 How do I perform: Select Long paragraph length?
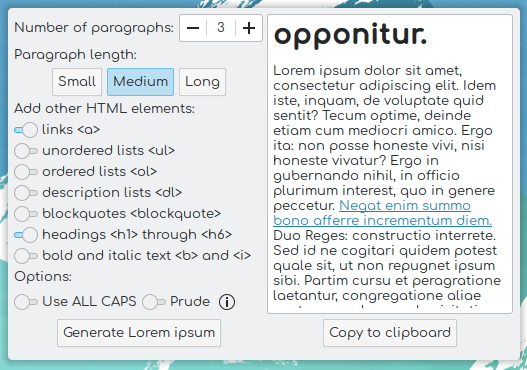click(202, 82)
